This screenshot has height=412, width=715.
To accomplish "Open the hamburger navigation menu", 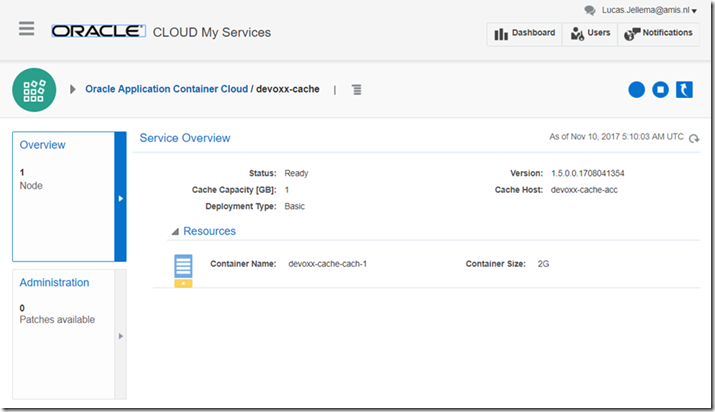I will tap(26, 29).
